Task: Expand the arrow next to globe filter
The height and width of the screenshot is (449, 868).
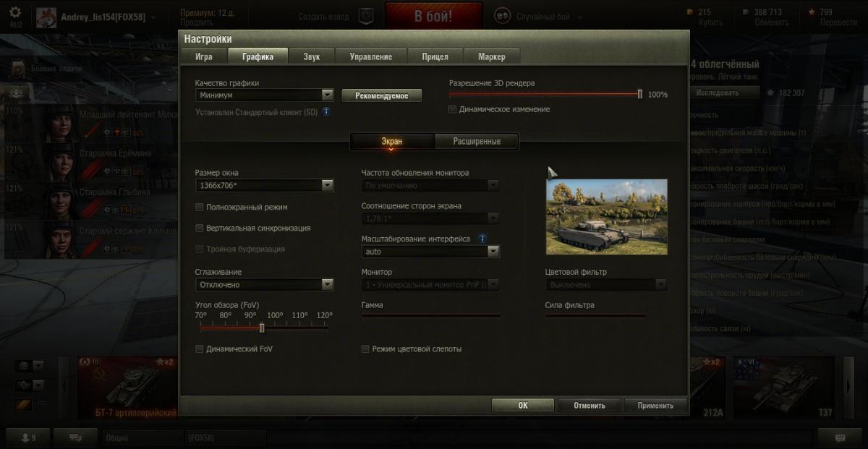Action: 38,366
